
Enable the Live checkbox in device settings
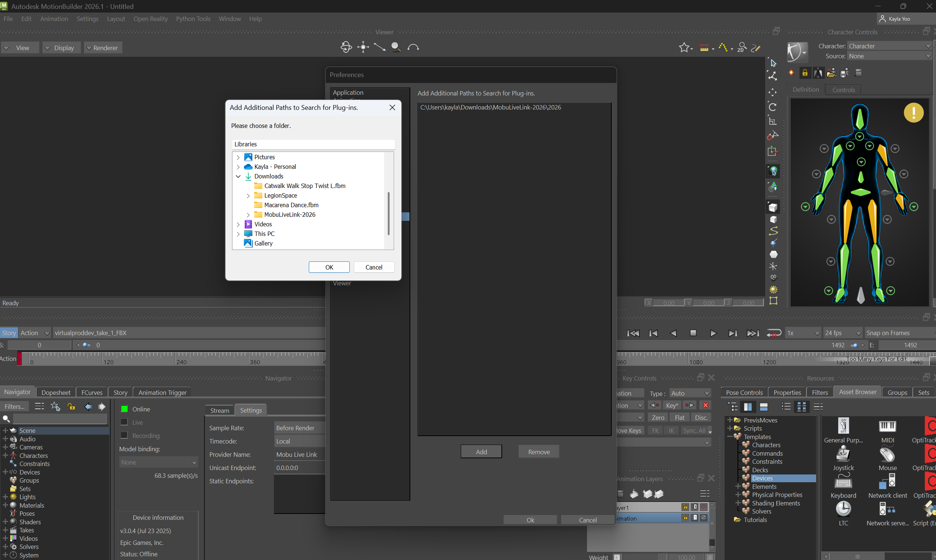[x=125, y=422]
